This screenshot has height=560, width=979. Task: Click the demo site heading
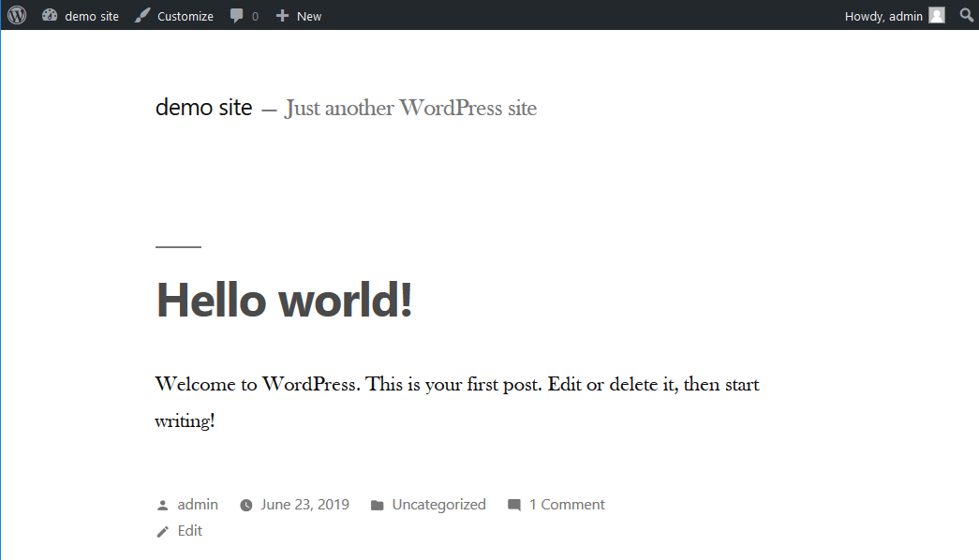point(203,107)
